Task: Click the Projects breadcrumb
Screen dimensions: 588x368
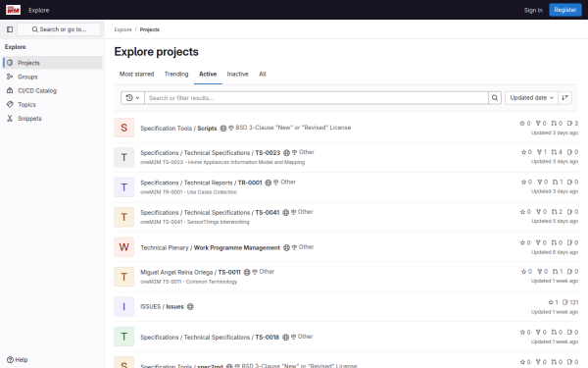Action: point(150,29)
